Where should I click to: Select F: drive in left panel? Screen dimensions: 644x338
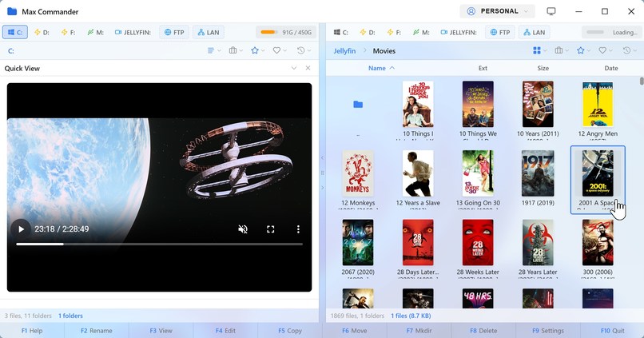tap(68, 32)
